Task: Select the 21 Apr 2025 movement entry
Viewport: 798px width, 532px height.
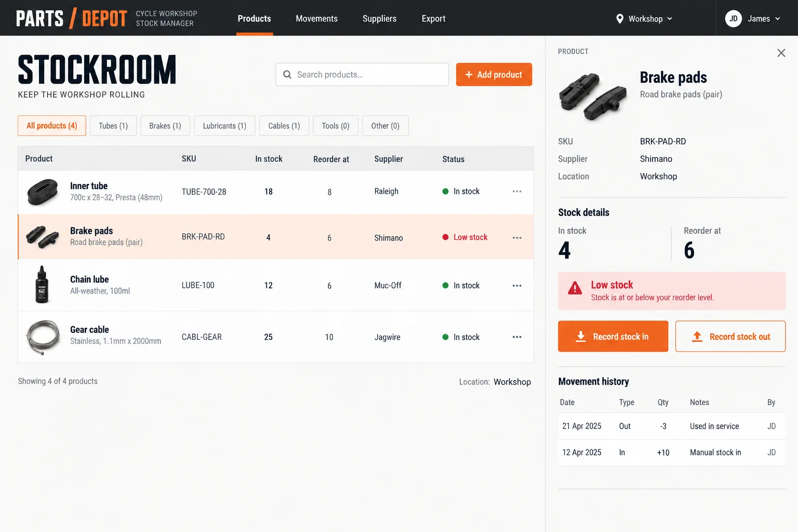Action: [672, 427]
